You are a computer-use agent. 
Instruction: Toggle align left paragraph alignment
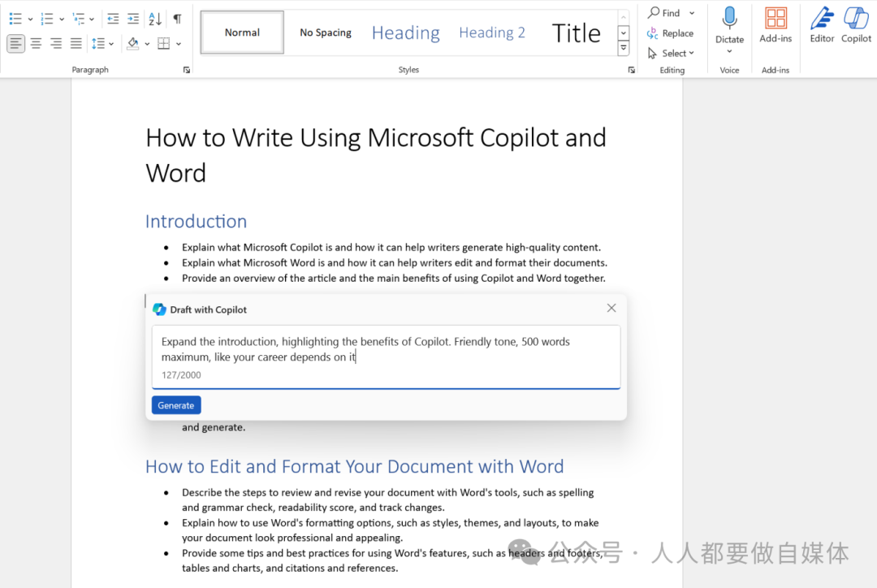(x=15, y=44)
